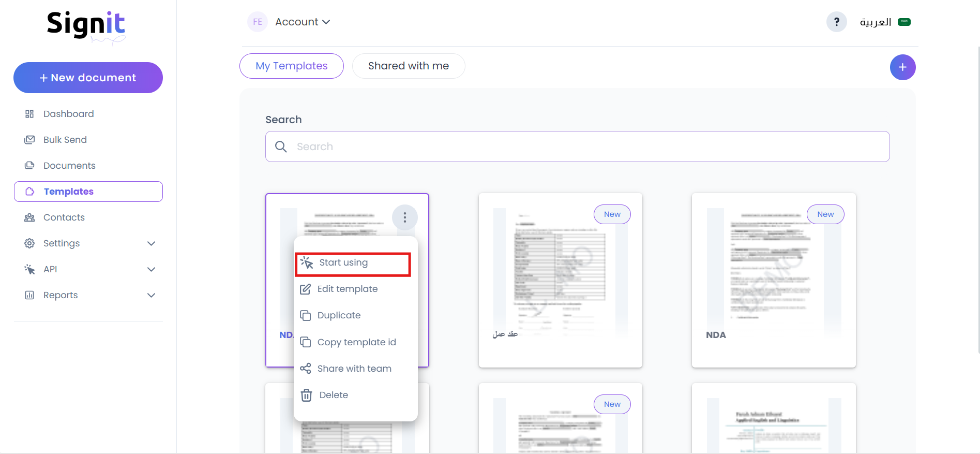This screenshot has width=980, height=454.
Task: Switch to Shared with me tab
Action: click(x=409, y=66)
